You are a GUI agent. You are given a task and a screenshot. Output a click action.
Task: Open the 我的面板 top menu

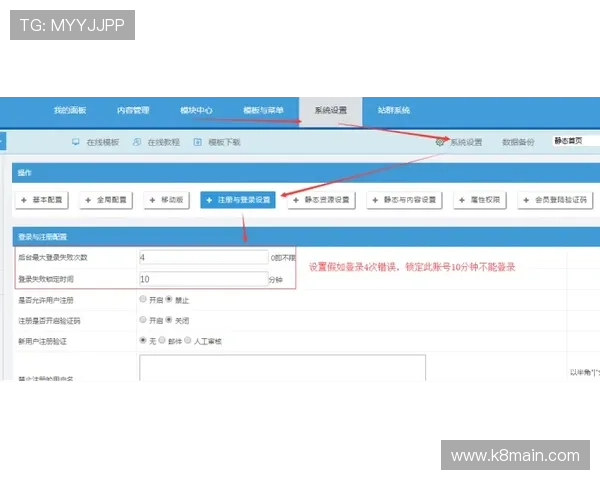[70, 110]
